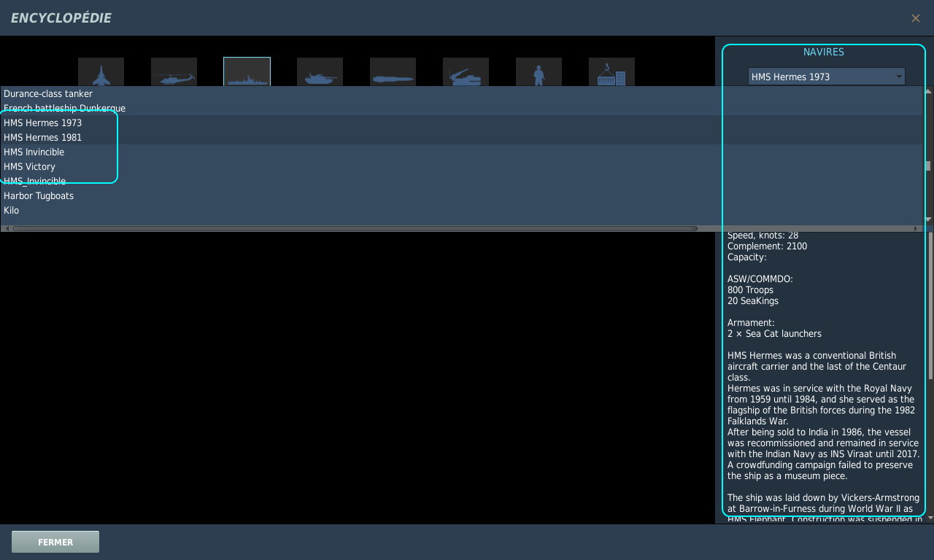Screen dimensions: 934x560
Task: Open the missile weapons category icon
Action: [x=393, y=72]
